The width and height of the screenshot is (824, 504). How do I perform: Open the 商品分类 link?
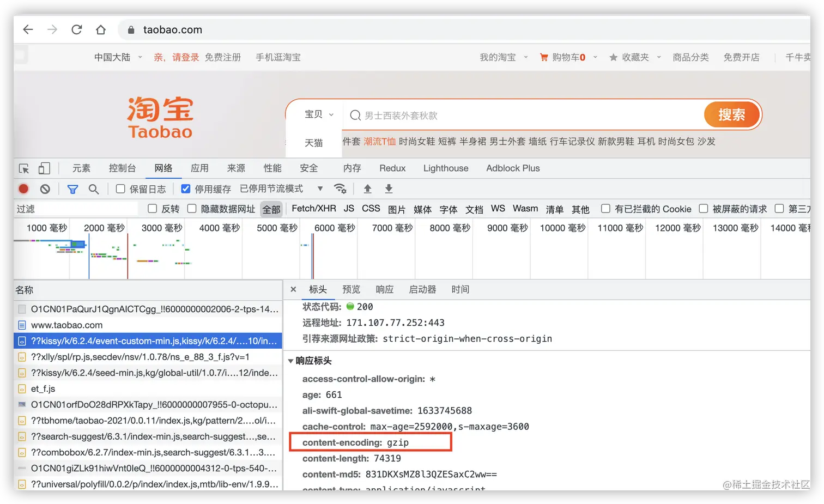(690, 57)
